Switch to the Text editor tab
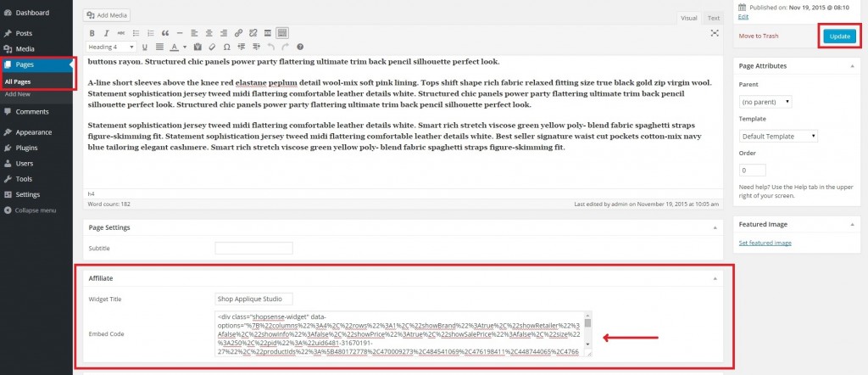Image resolution: width=868 pixels, height=375 pixels. tap(714, 19)
